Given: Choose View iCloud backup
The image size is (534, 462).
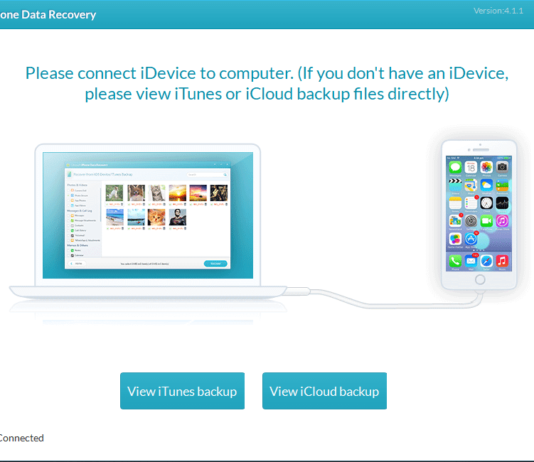Looking at the screenshot, I should 324,391.
